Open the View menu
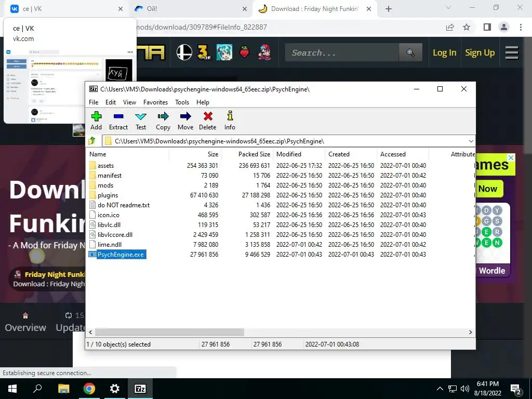 [129, 102]
